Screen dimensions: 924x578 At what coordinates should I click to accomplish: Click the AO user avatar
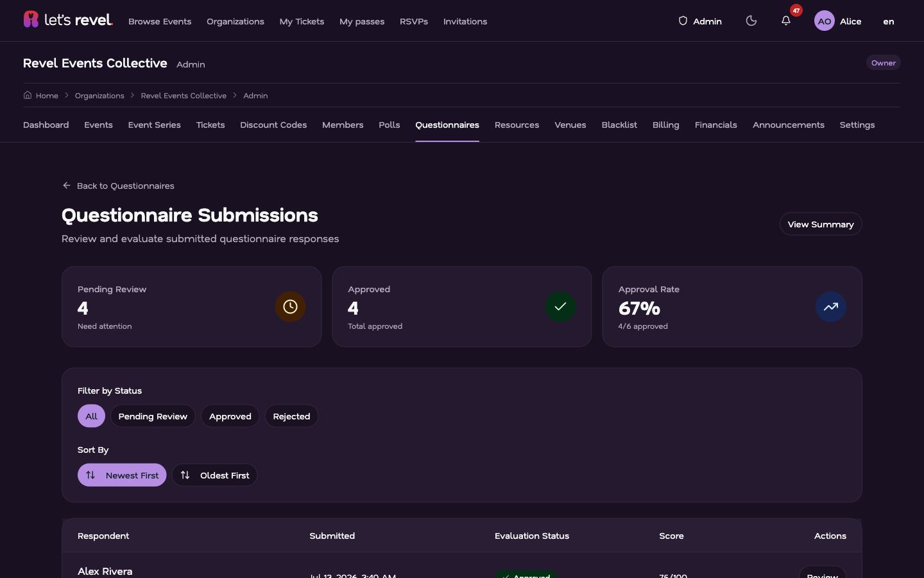pyautogui.click(x=825, y=21)
